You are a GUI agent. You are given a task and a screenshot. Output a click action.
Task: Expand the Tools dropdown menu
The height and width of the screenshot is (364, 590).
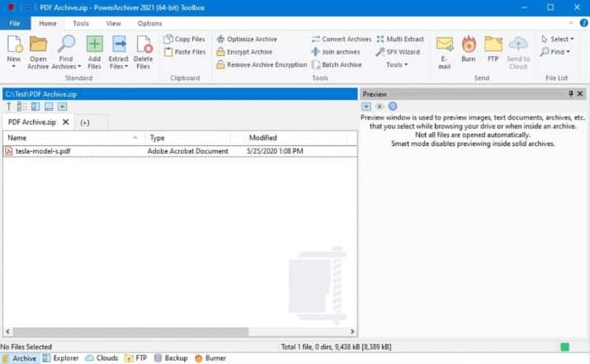coord(396,64)
